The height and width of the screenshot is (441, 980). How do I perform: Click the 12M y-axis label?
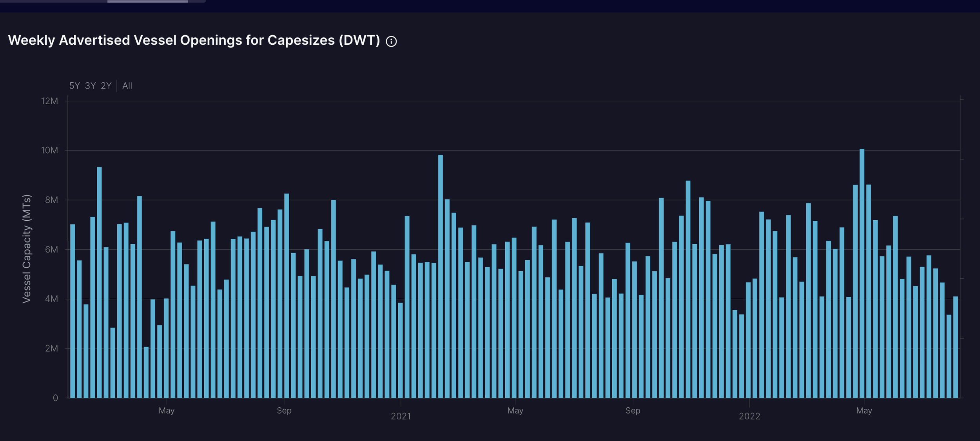tap(49, 101)
